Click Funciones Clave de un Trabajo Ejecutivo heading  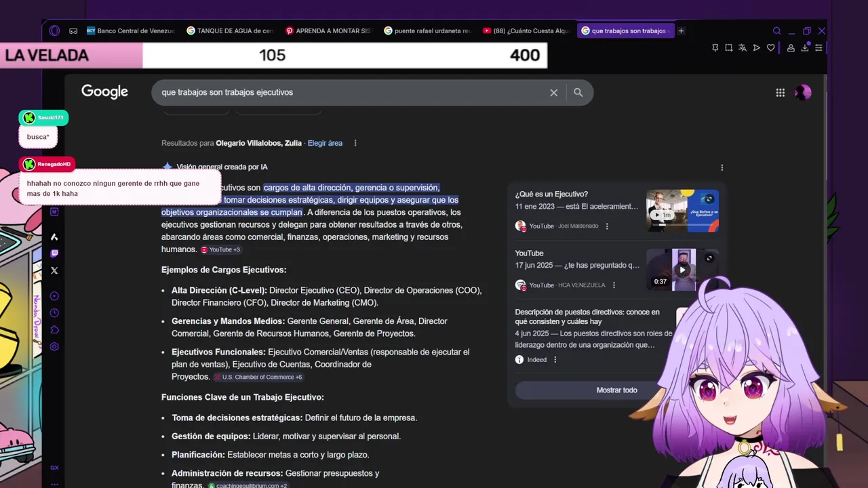(x=243, y=397)
